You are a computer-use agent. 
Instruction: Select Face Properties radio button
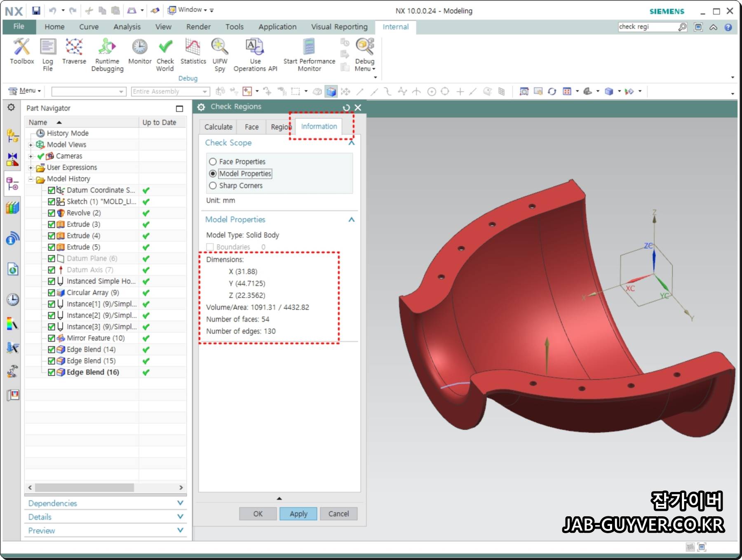coord(213,162)
